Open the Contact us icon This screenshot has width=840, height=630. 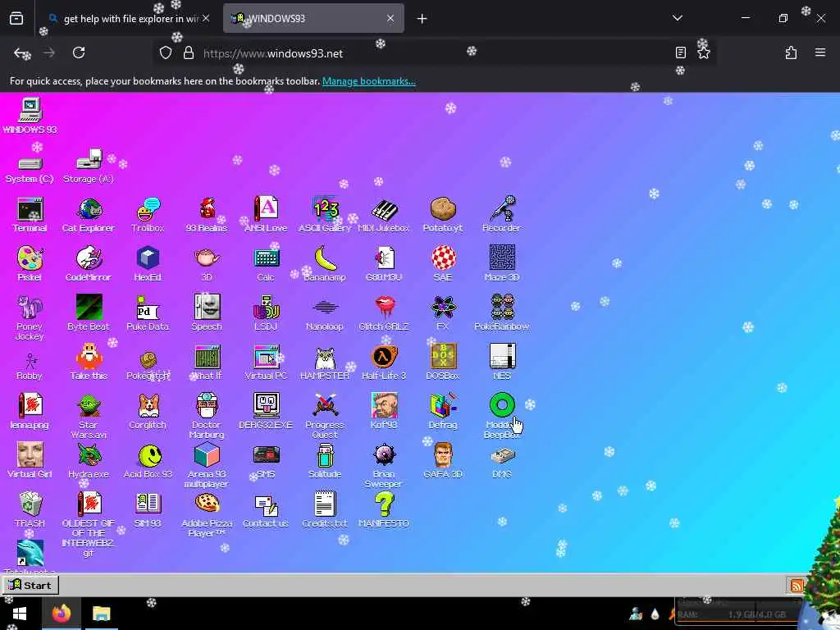point(266,510)
